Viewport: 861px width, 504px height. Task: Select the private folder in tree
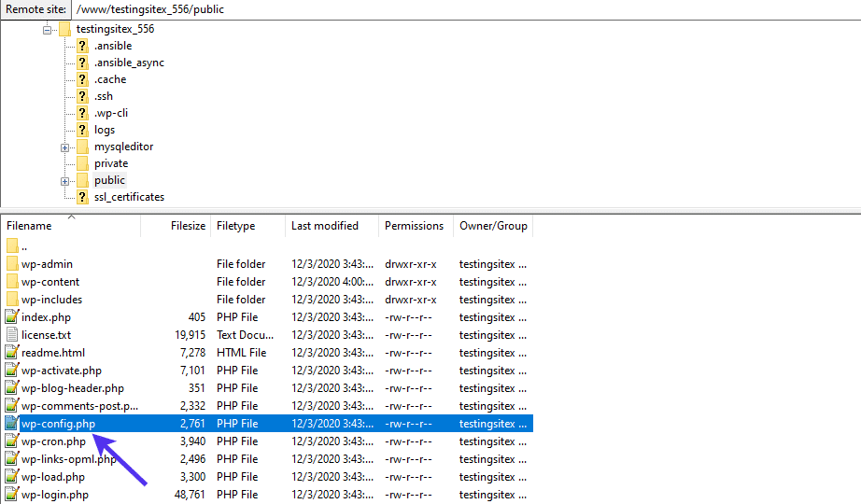pyautogui.click(x=111, y=163)
